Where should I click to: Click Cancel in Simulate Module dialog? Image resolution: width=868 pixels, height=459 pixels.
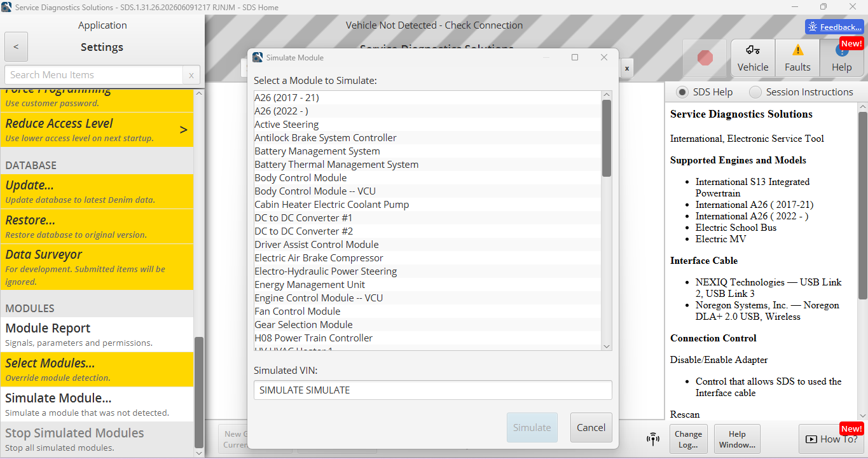(591, 427)
